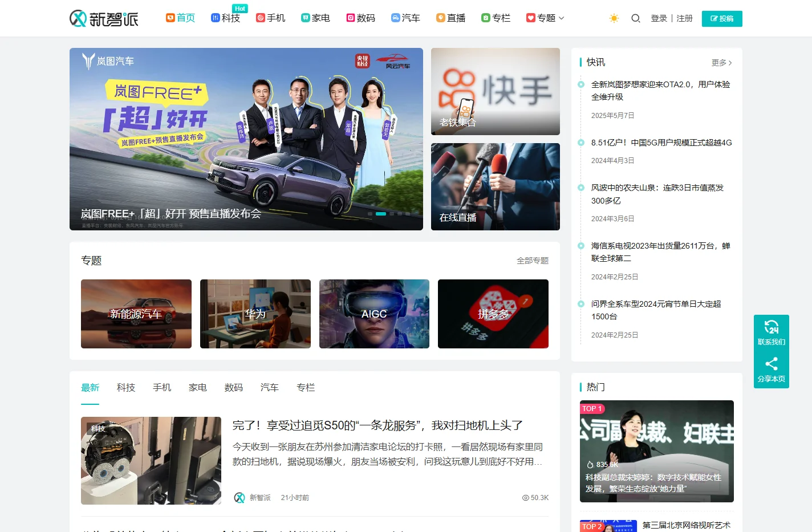Switch to the 数码 article tab
Screen dimensions: 812x532
pyautogui.click(x=234, y=388)
